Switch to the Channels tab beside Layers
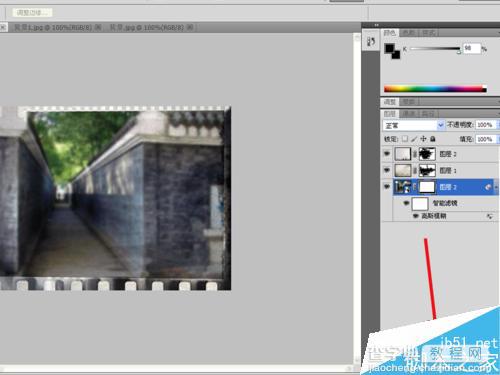Viewport: 500px width, 375px height. point(408,114)
